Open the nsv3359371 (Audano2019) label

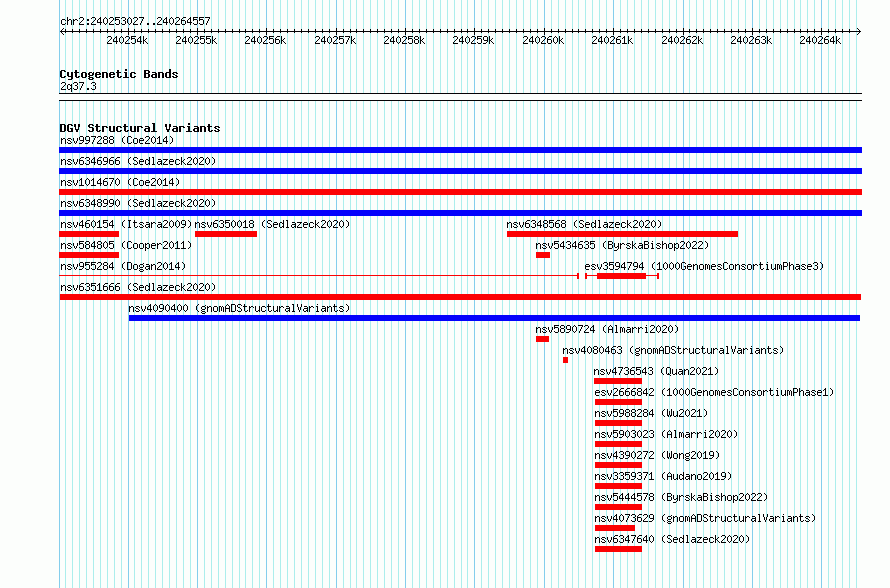(x=663, y=476)
